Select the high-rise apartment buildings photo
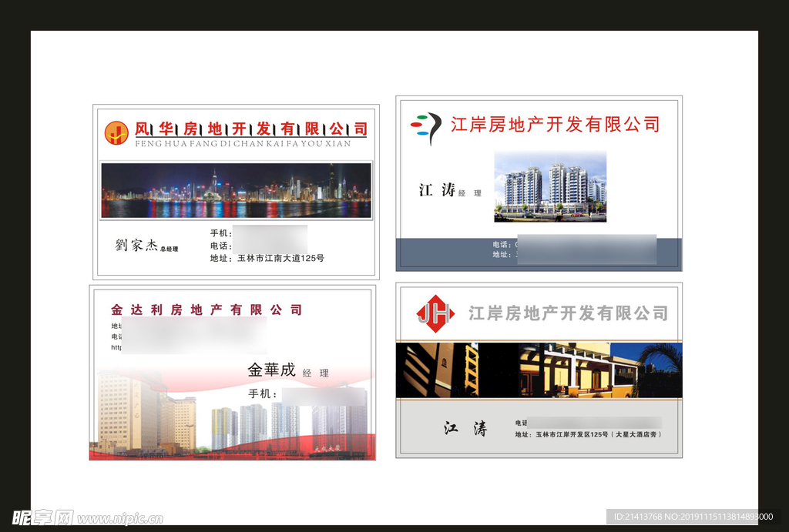This screenshot has height=532, width=789. coord(549,186)
